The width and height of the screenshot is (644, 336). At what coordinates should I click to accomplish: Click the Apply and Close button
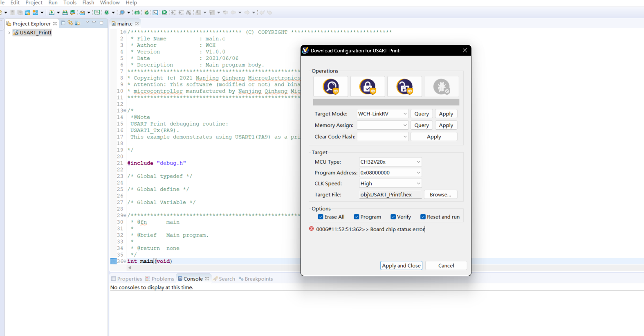coord(401,266)
